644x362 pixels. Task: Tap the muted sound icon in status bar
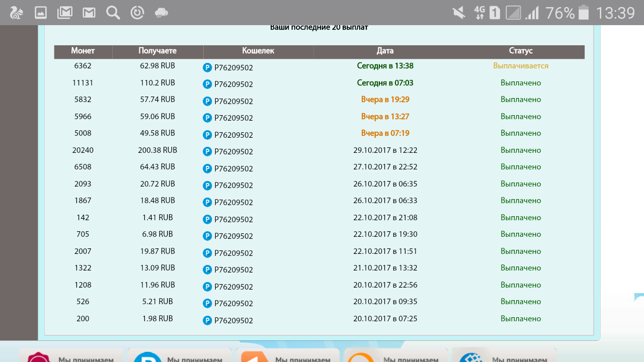tap(458, 13)
